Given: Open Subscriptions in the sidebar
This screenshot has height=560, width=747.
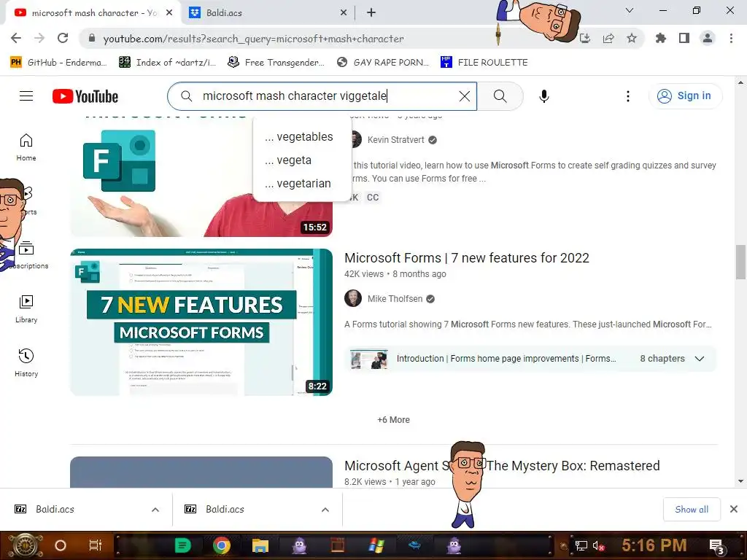Looking at the screenshot, I should click(26, 255).
